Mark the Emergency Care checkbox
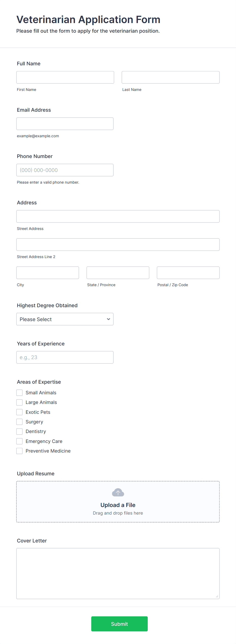 (x=20, y=441)
